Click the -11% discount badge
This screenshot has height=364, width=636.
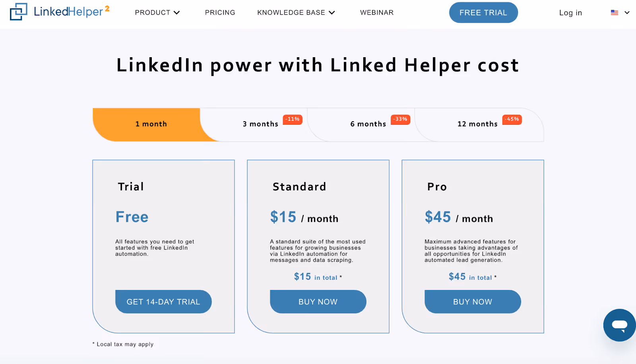pyautogui.click(x=292, y=119)
